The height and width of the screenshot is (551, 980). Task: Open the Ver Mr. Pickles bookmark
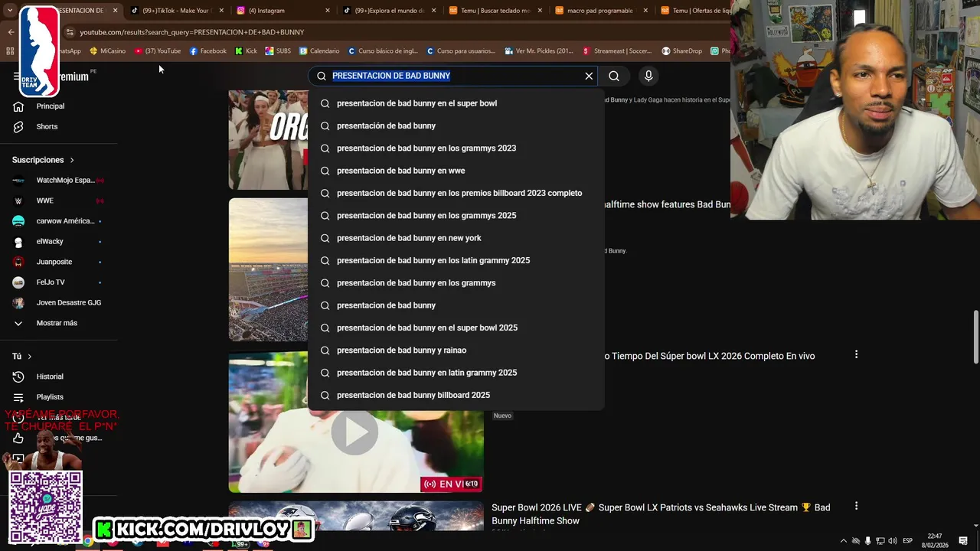point(539,51)
